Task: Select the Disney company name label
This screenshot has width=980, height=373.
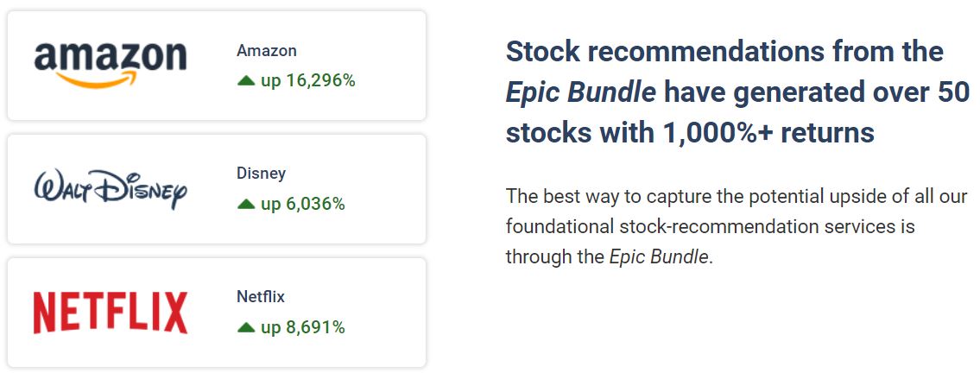Action: pyautogui.click(x=261, y=174)
